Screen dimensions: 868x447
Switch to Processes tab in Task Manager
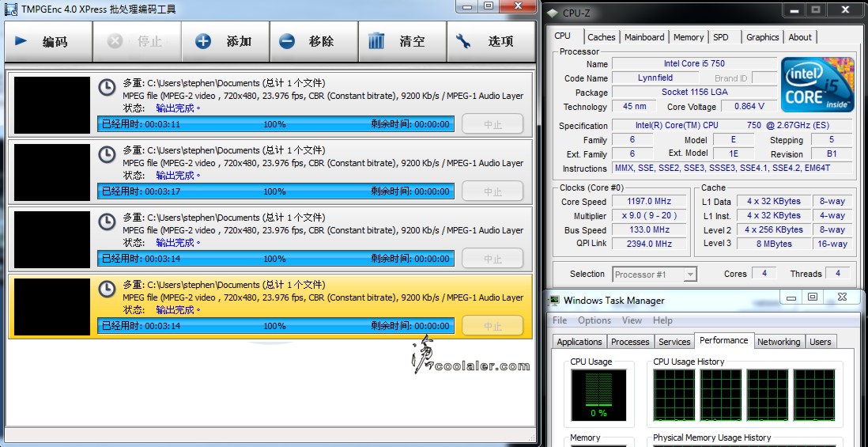pyautogui.click(x=630, y=342)
